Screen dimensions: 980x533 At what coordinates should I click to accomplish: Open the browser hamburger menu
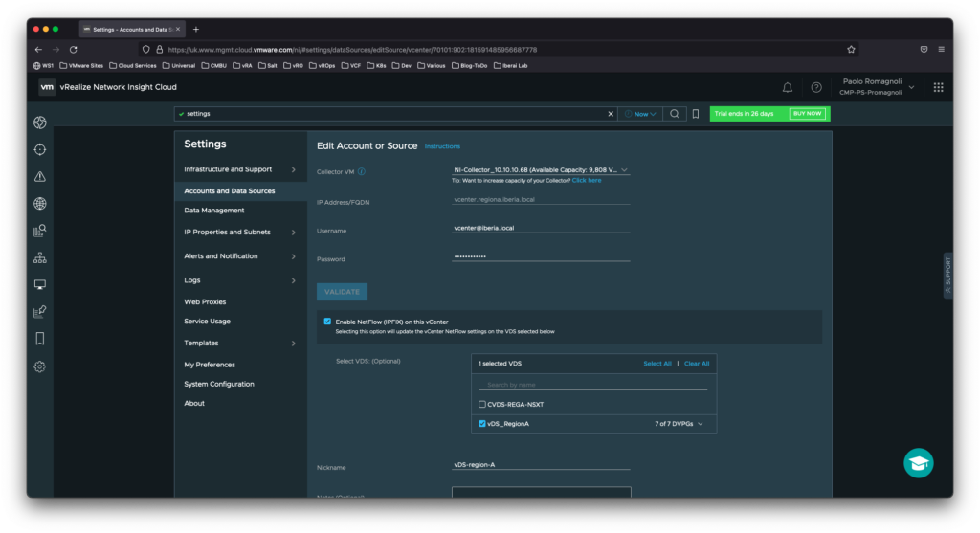[x=942, y=50]
